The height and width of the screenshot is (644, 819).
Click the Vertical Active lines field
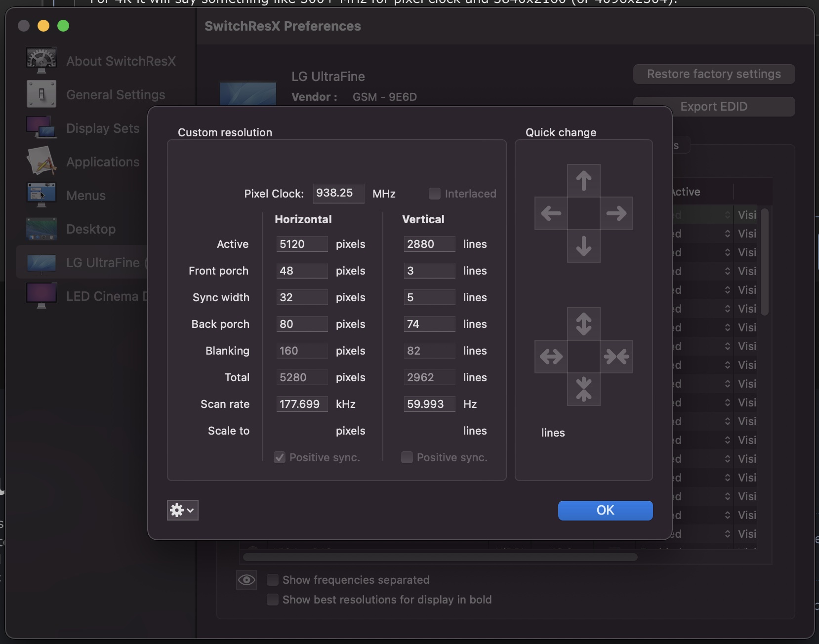point(429,244)
